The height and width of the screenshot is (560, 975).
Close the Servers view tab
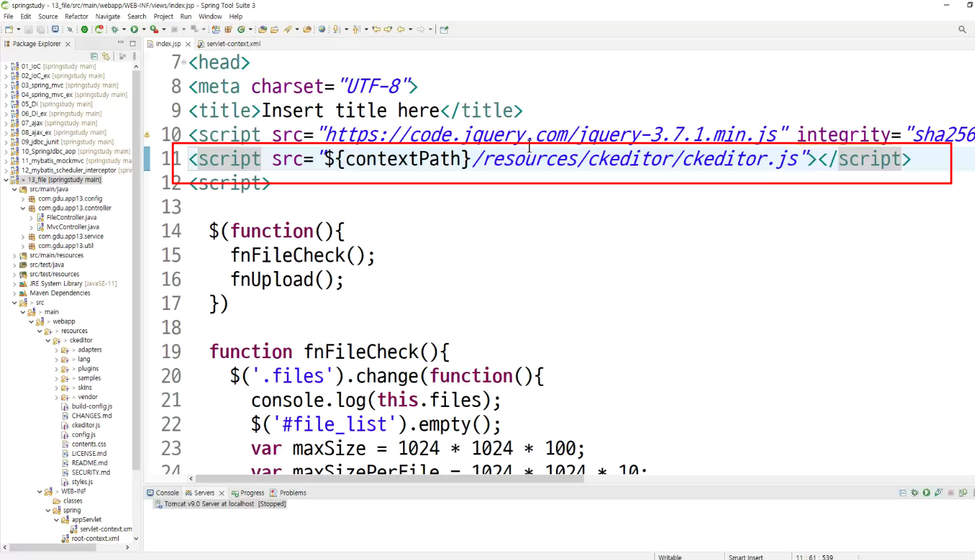click(x=222, y=493)
